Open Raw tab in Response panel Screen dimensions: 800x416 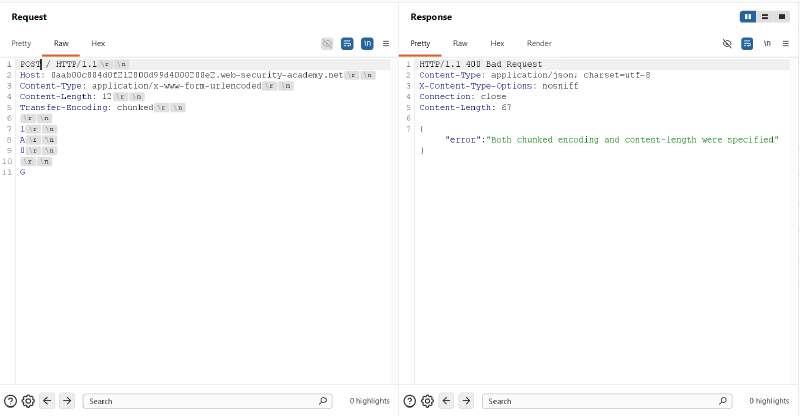(460, 43)
